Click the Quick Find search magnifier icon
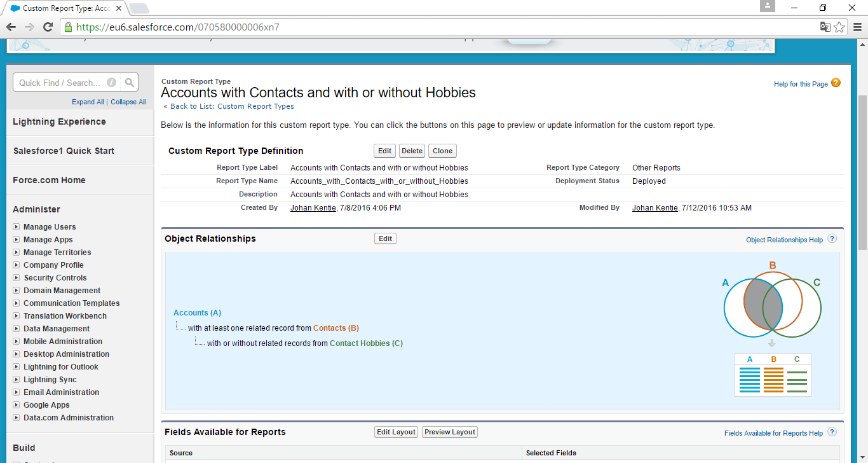The height and width of the screenshot is (463, 868). point(130,83)
